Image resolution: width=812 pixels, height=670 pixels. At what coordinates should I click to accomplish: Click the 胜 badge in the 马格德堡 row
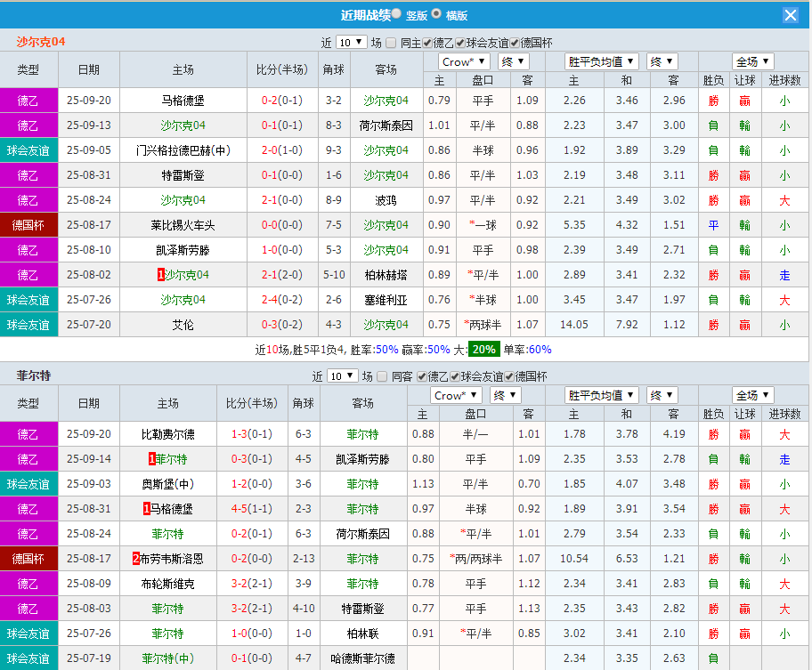[714, 101]
